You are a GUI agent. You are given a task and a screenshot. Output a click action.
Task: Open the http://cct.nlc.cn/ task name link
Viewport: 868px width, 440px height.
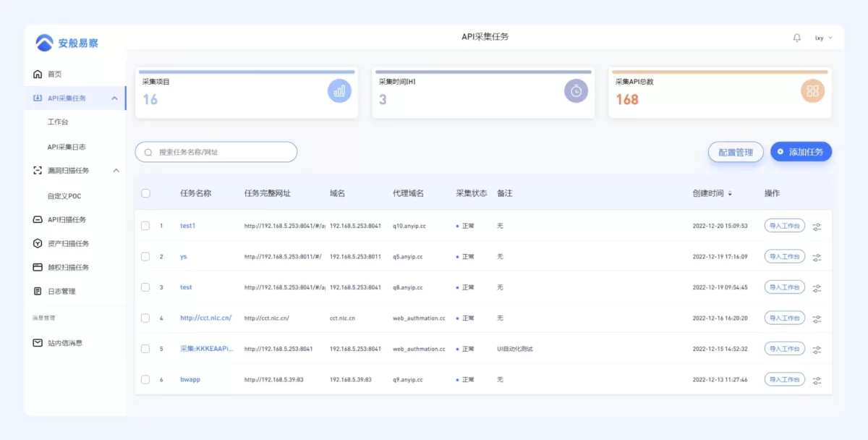(206, 318)
